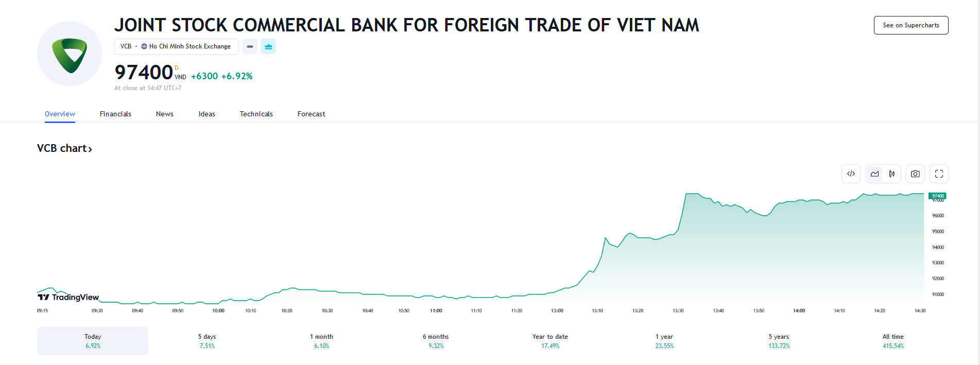
Task: Expand the VCB chart section arrow
Action: pyautogui.click(x=91, y=149)
